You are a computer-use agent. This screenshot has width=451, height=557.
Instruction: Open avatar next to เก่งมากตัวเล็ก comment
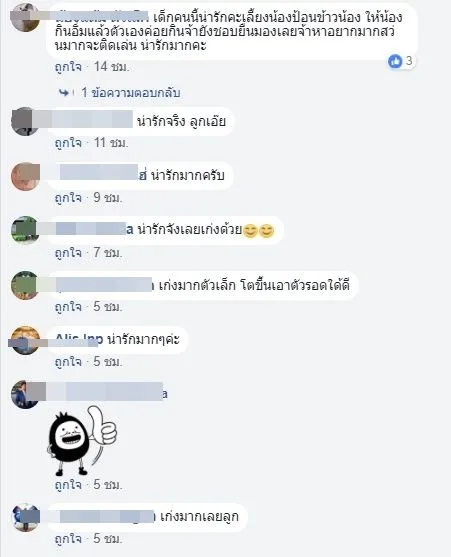click(x=25, y=285)
